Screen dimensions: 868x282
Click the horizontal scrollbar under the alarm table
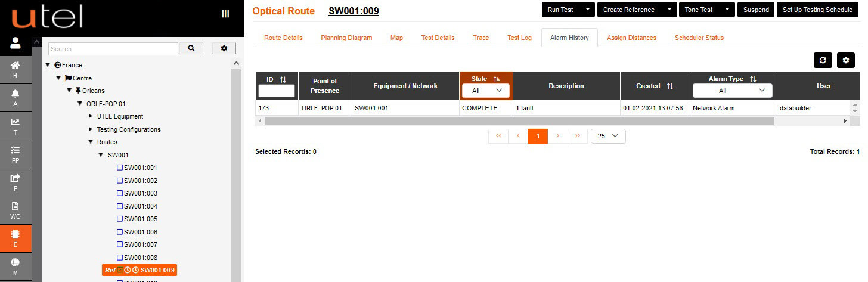[519, 120]
